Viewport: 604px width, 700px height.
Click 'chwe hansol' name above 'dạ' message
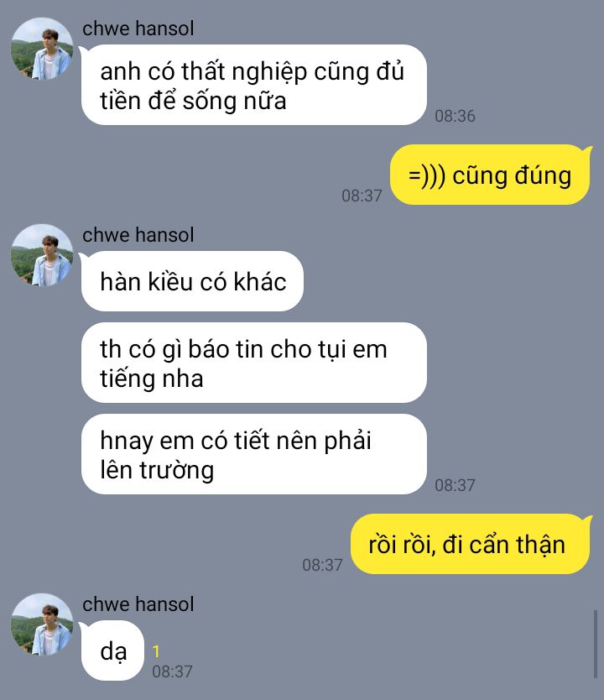138,604
